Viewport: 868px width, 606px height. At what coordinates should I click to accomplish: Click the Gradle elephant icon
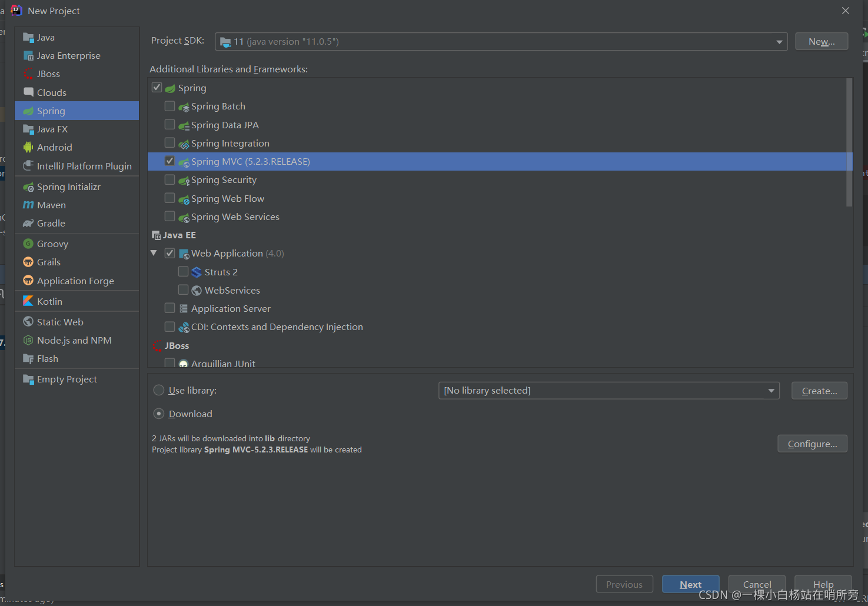click(x=28, y=223)
